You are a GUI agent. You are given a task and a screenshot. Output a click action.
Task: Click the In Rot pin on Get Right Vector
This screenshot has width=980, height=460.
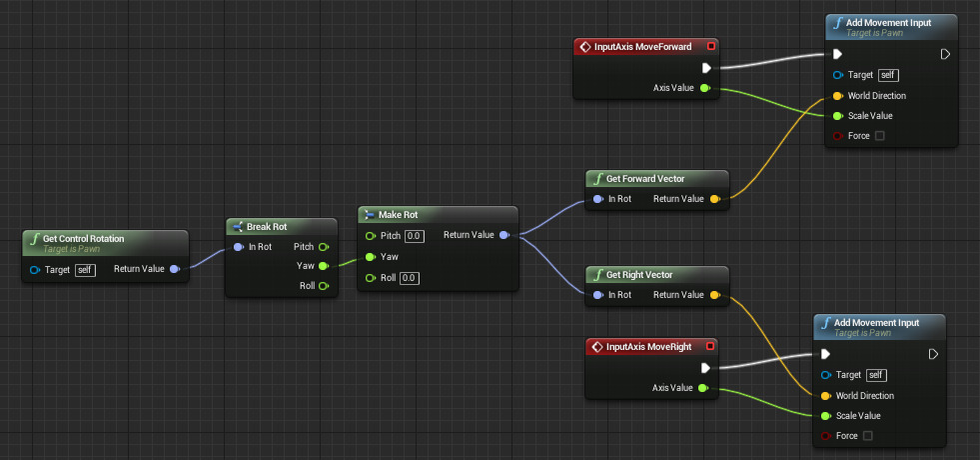(598, 295)
